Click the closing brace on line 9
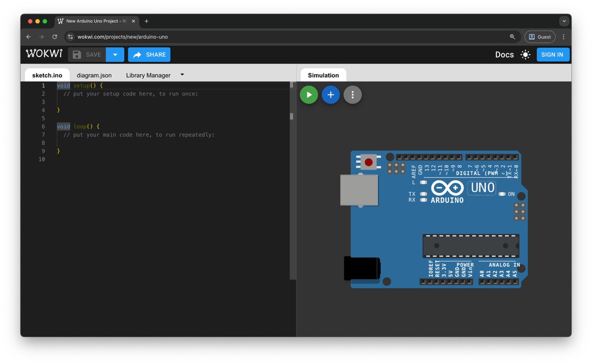This screenshot has width=592, height=364. coord(59,151)
